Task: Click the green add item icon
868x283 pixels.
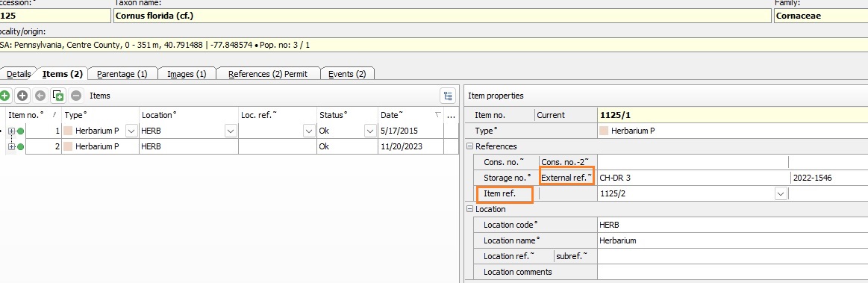Action: [x=4, y=96]
